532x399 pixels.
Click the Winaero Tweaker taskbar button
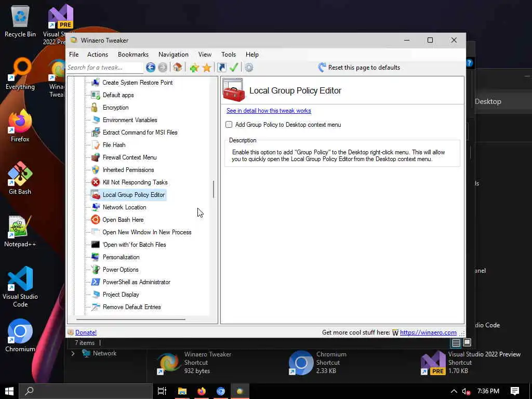[240, 391]
